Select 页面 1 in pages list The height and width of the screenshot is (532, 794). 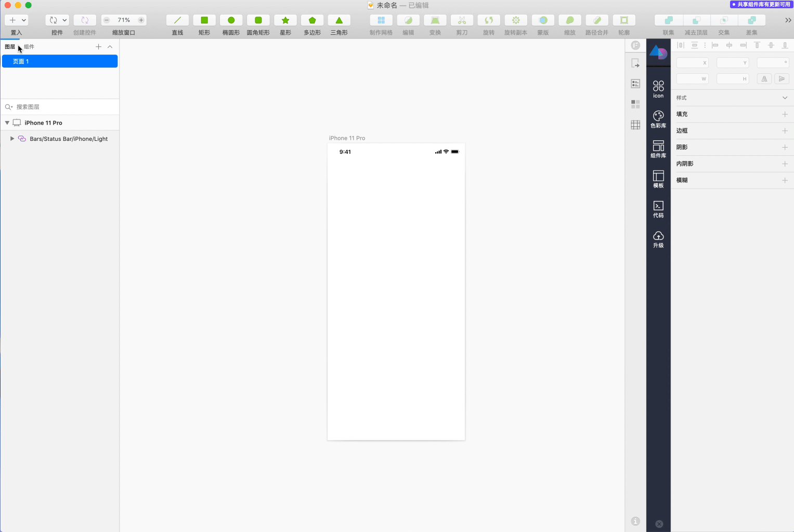(x=60, y=61)
